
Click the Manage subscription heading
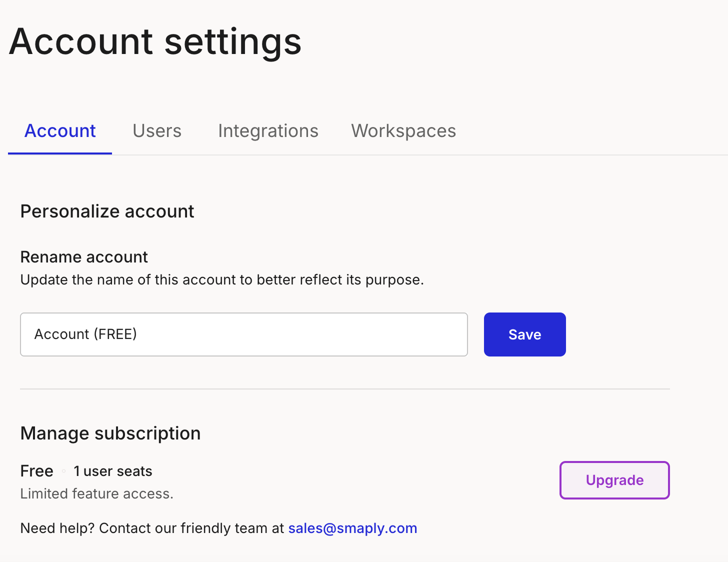coord(110,433)
